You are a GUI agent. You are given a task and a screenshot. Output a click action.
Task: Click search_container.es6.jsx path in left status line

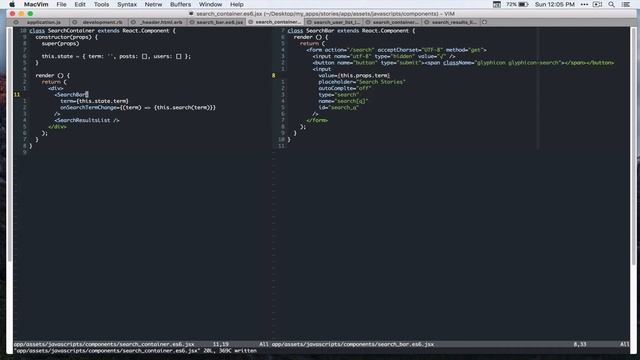pos(104,344)
